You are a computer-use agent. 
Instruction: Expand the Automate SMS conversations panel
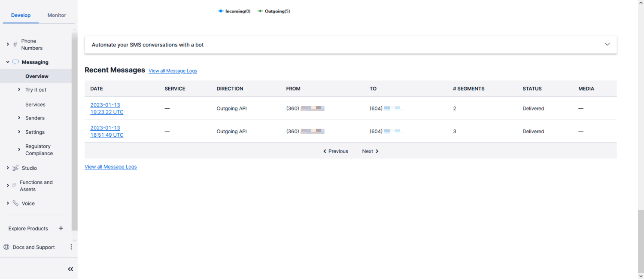[607, 44]
